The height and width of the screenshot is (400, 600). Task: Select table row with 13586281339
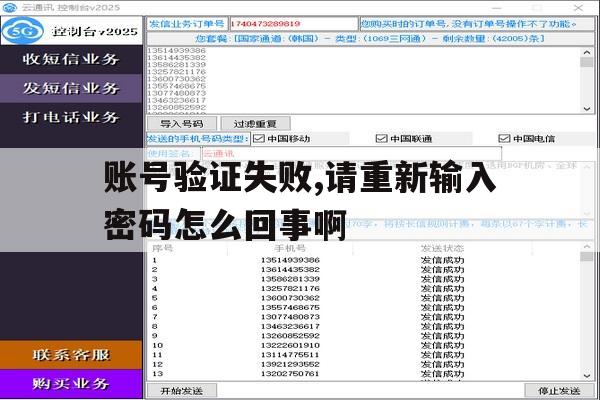364,279
